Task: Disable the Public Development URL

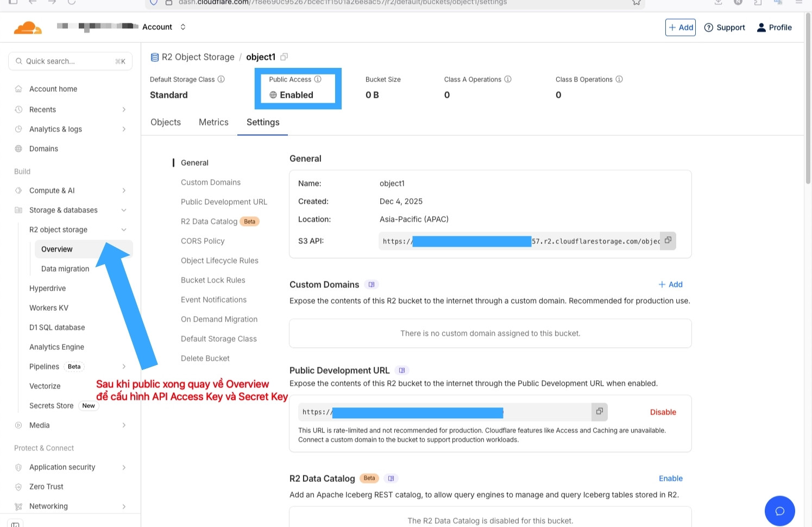Action: pyautogui.click(x=663, y=412)
